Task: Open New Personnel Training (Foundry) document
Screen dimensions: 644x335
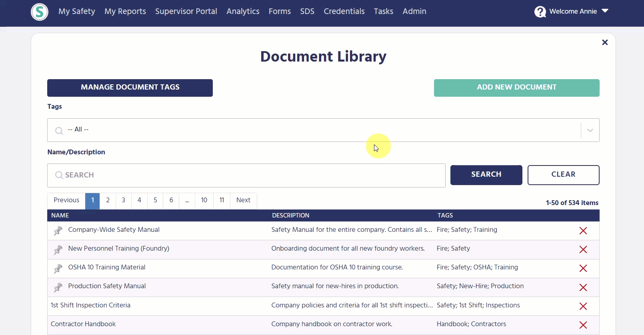Action: tap(118, 249)
